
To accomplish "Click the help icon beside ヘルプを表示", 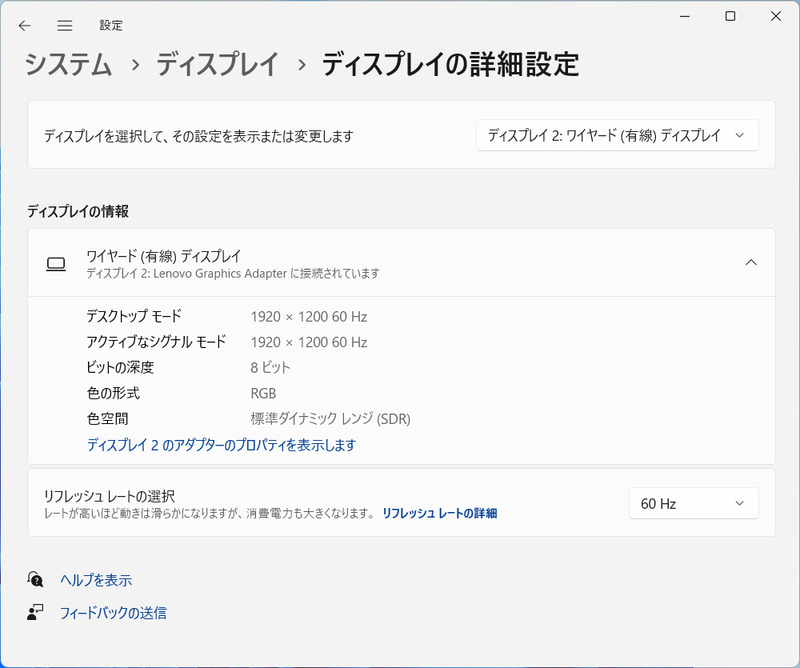I will pos(36,579).
